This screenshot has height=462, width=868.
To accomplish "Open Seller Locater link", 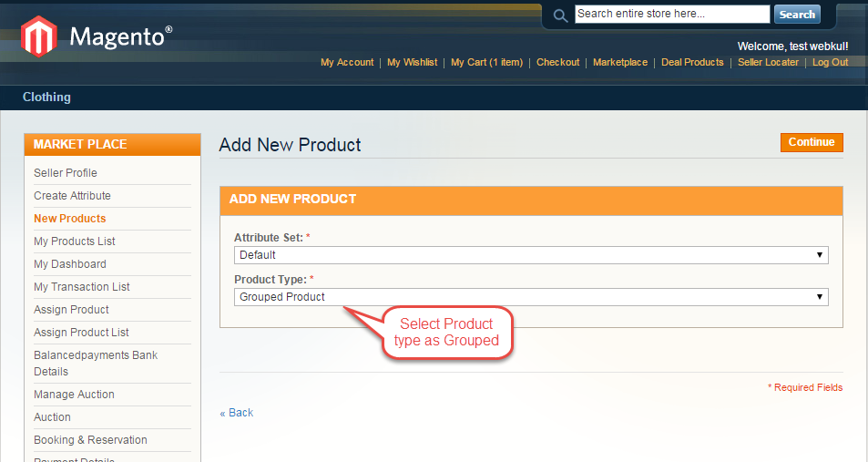I will tap(768, 62).
